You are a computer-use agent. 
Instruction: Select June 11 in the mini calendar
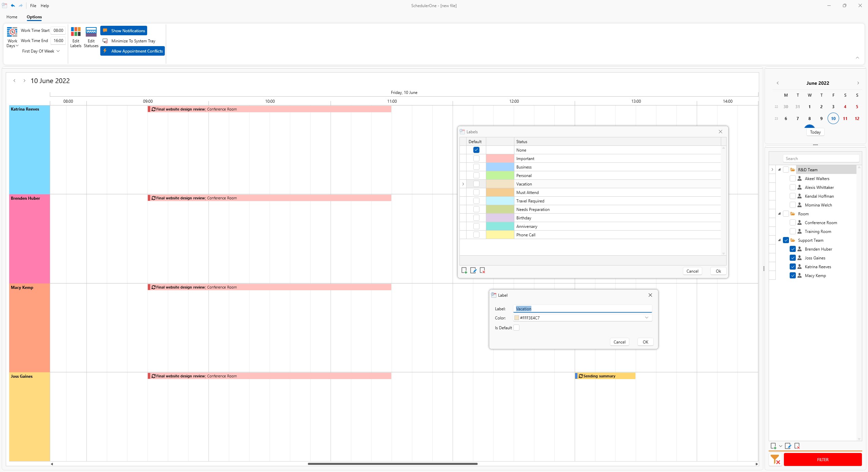pyautogui.click(x=845, y=118)
